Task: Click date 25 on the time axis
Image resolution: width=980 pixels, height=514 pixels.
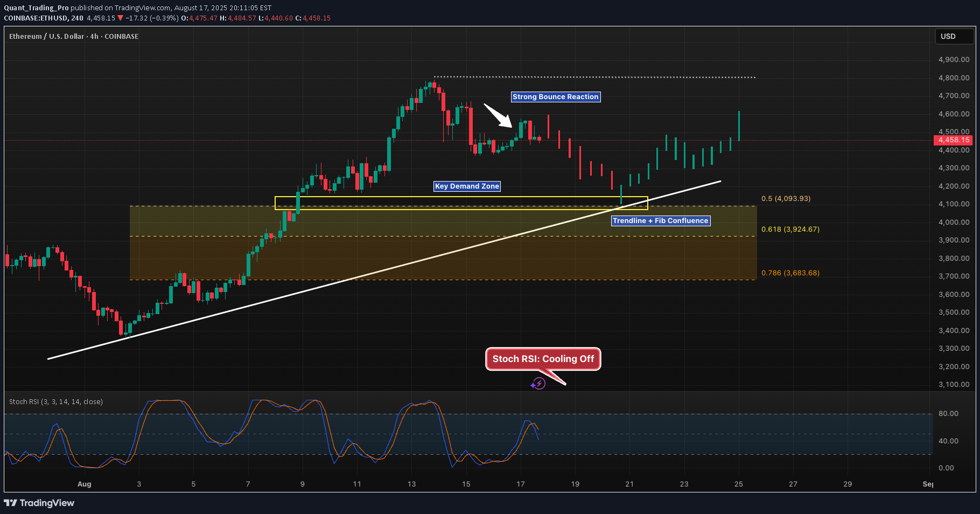Action: [739, 484]
